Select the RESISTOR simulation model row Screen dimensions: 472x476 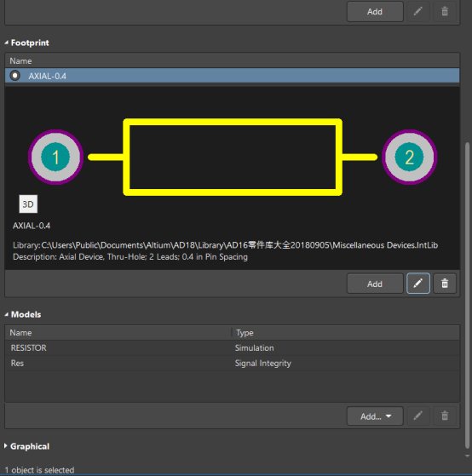(x=232, y=348)
